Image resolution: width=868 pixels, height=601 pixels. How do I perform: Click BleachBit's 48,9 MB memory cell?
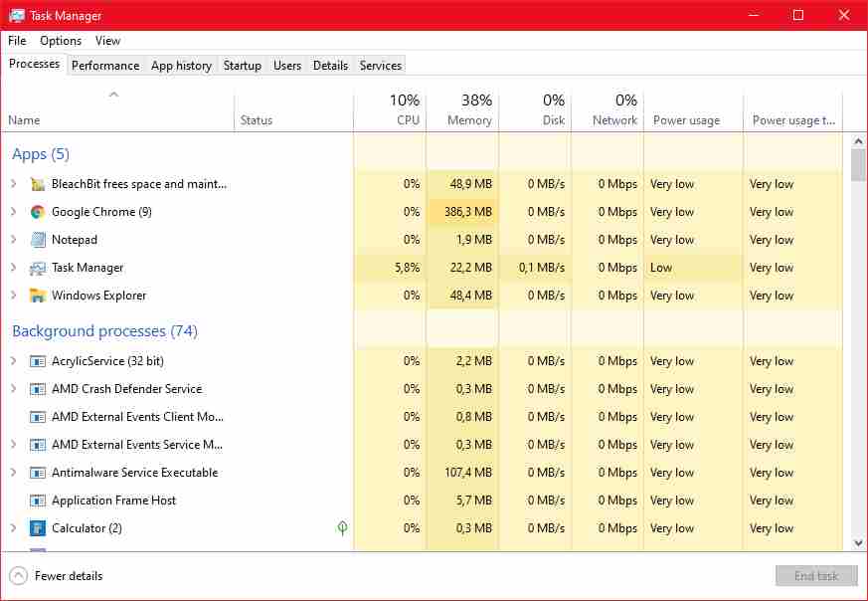(462, 184)
